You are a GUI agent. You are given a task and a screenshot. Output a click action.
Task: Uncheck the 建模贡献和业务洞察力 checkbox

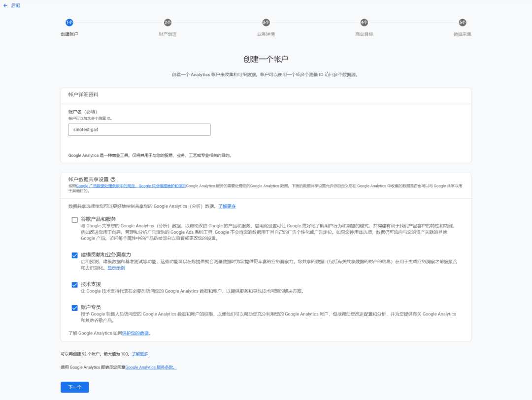click(x=75, y=255)
